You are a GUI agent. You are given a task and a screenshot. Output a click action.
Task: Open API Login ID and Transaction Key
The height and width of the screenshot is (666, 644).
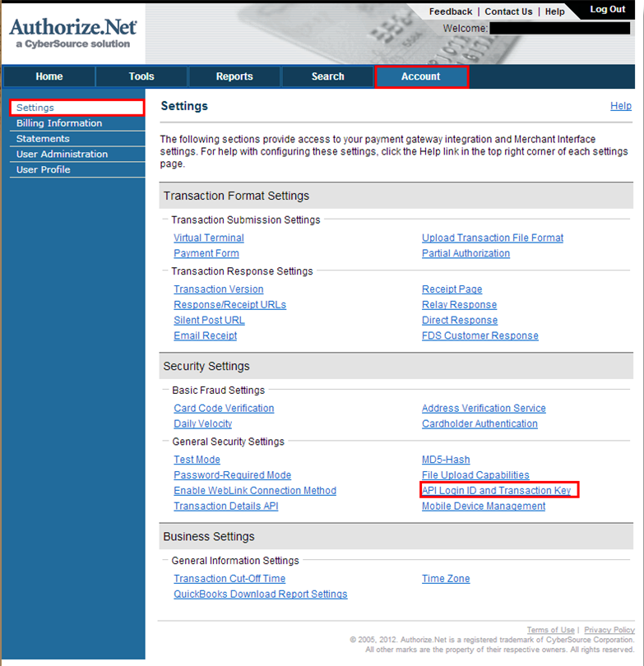[x=496, y=491]
